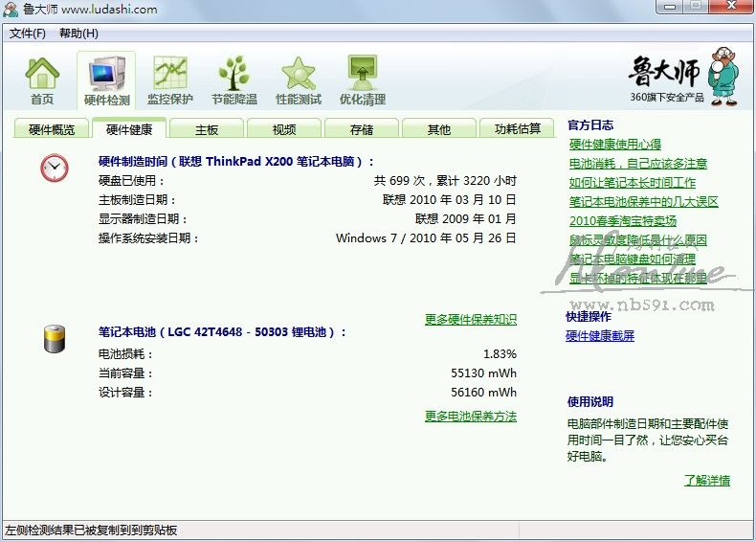The width and height of the screenshot is (756, 542).
Task: Open the 帮助(H) menu
Action: [78, 34]
